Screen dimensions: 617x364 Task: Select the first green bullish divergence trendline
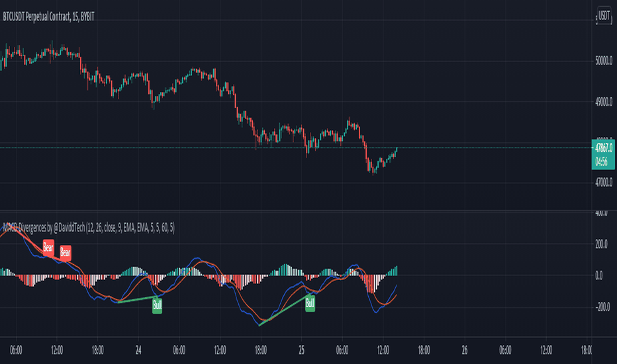tap(137, 299)
